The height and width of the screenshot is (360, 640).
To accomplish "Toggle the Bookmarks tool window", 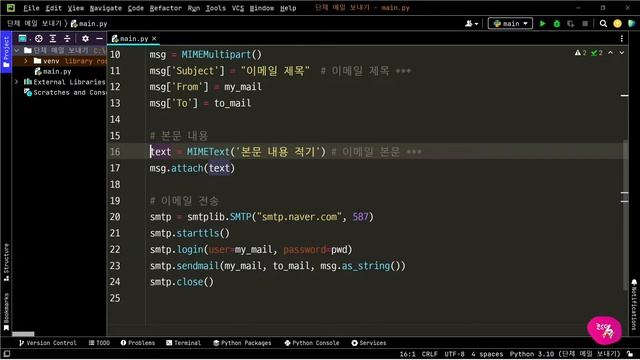I will (x=6, y=311).
